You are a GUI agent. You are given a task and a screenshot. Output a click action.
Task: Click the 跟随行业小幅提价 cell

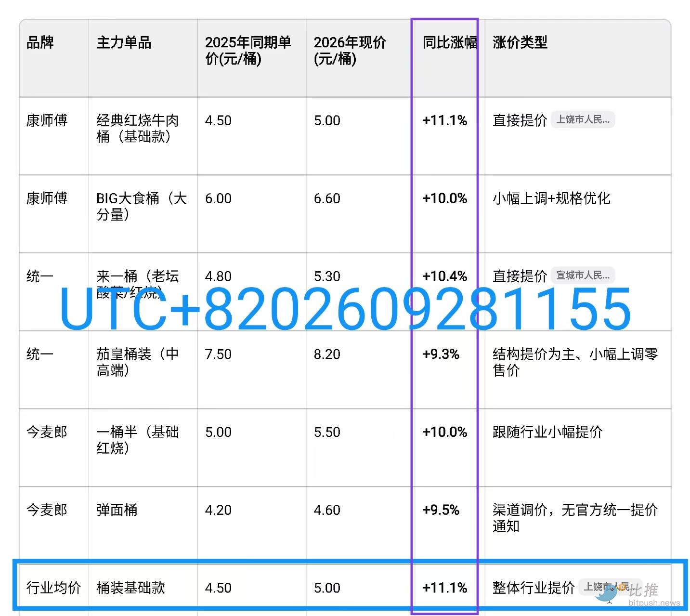pyautogui.click(x=547, y=433)
